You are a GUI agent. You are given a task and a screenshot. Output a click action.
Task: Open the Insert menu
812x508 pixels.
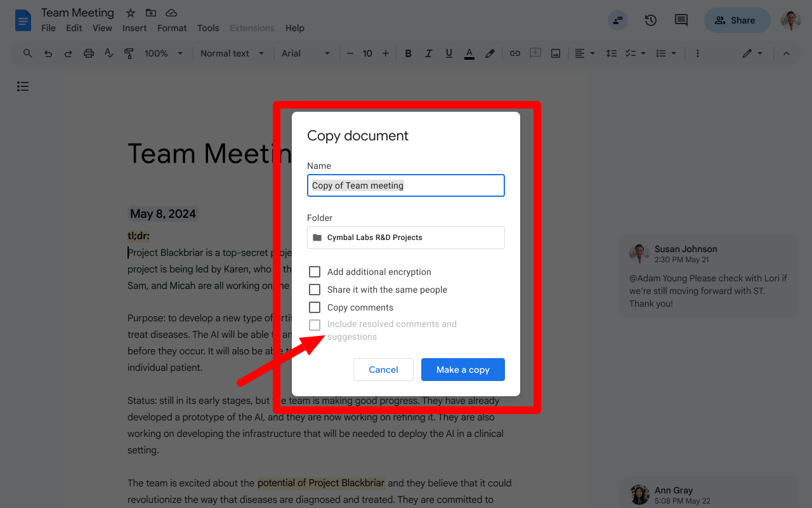click(x=134, y=28)
